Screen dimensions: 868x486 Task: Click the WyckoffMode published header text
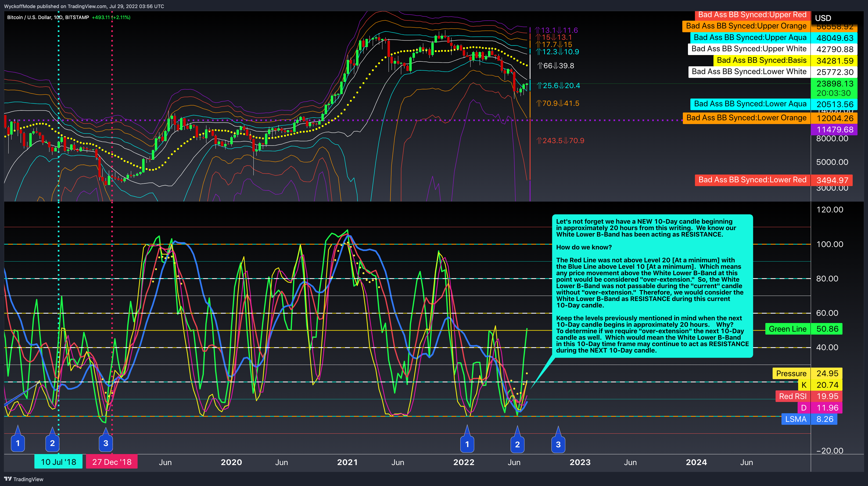click(x=84, y=6)
